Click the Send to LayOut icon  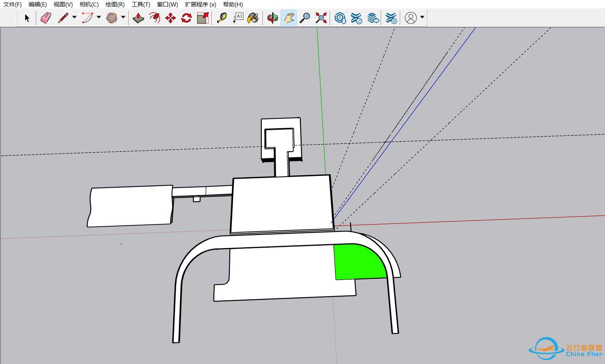click(373, 18)
